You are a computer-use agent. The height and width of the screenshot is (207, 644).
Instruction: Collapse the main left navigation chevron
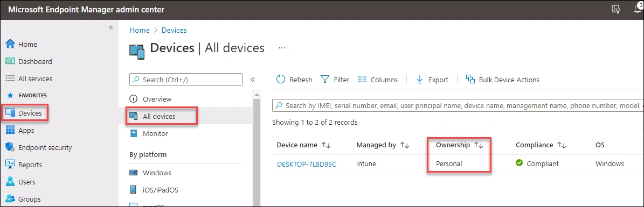[x=111, y=27]
